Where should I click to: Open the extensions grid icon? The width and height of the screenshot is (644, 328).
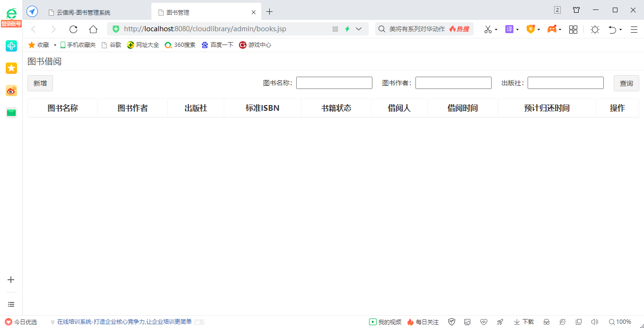(x=573, y=29)
